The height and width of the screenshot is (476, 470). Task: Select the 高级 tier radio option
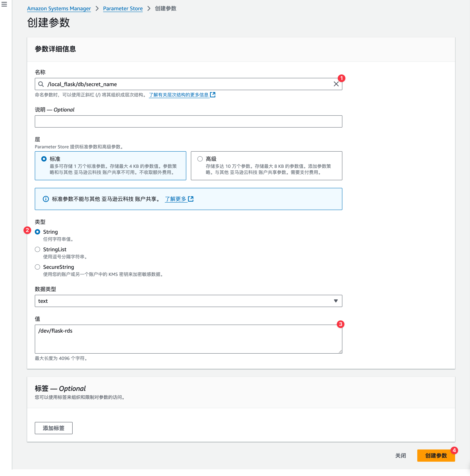200,159
